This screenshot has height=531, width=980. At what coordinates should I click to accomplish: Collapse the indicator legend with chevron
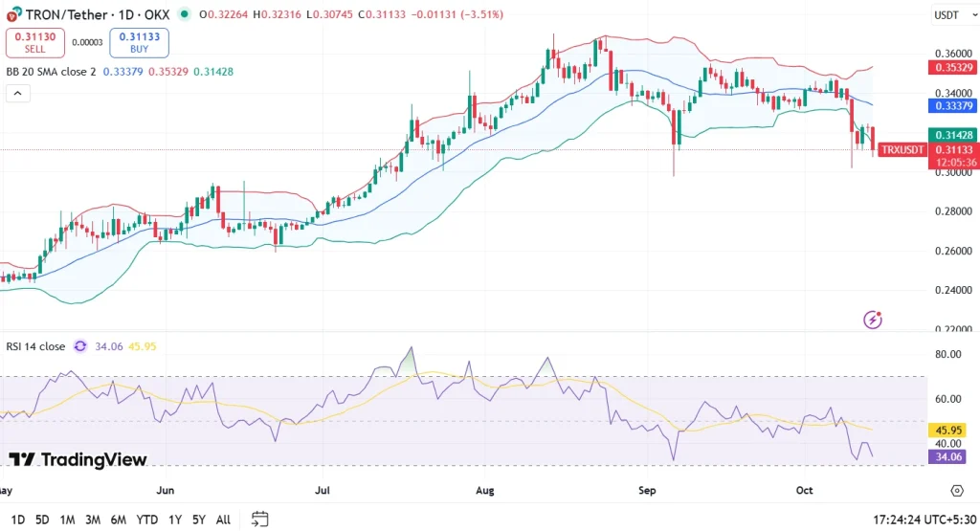tap(17, 93)
